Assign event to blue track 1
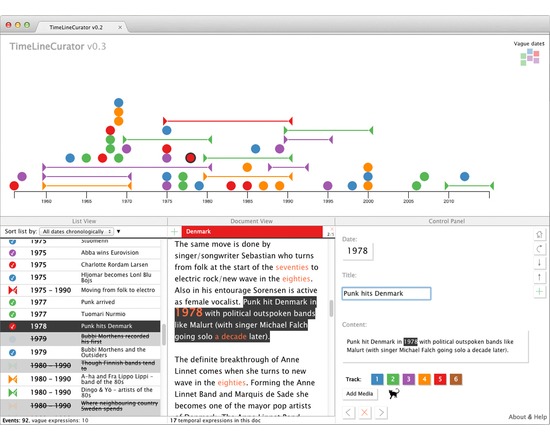The width and height of the screenshot is (550, 440). (x=377, y=379)
